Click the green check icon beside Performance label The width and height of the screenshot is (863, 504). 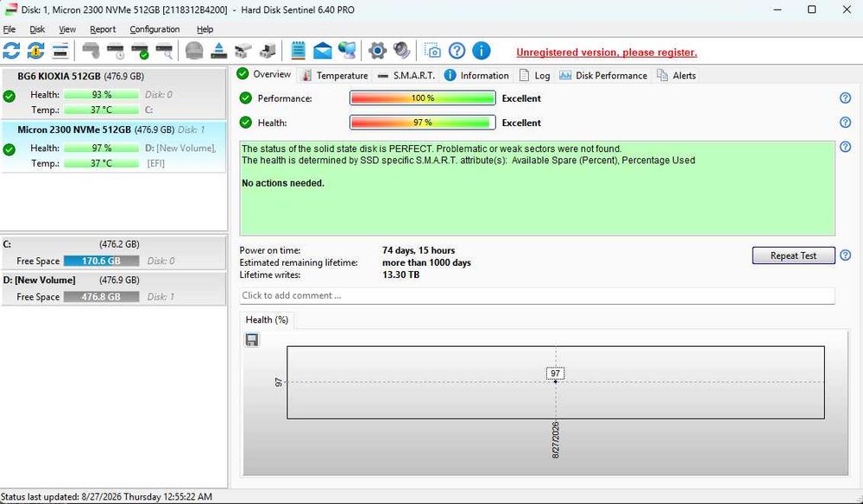[x=245, y=98]
